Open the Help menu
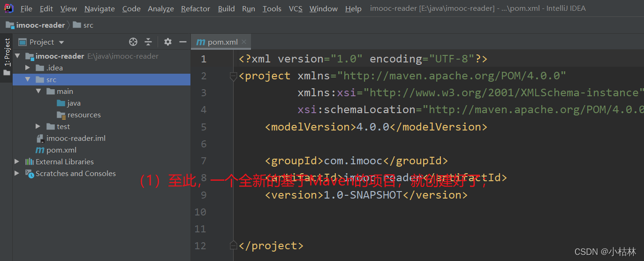This screenshot has width=644, height=261. [x=353, y=8]
